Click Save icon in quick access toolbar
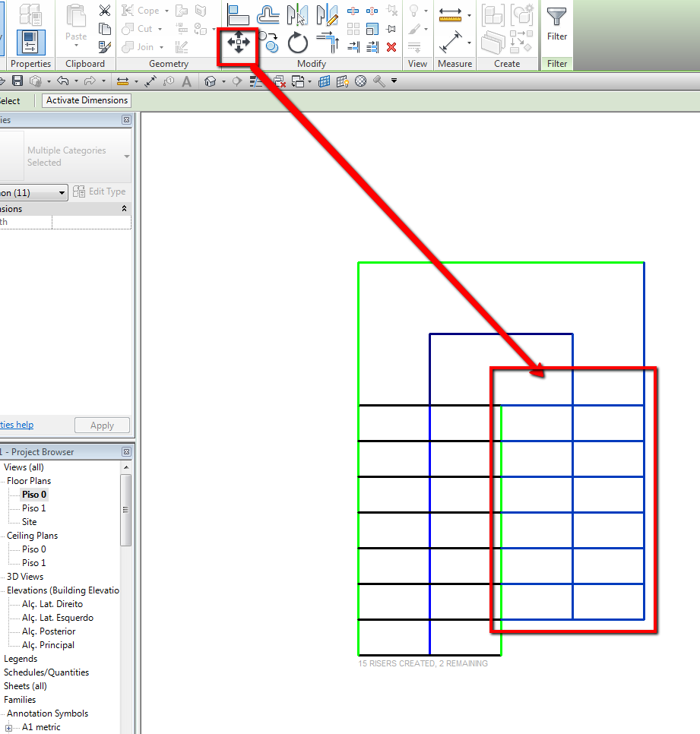 coord(17,81)
